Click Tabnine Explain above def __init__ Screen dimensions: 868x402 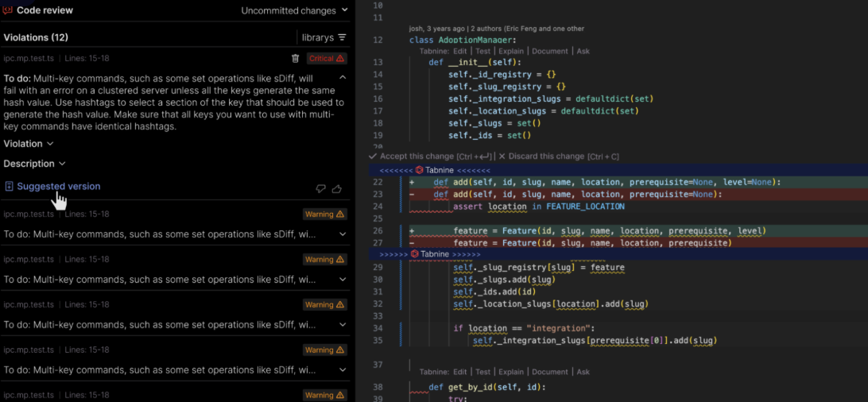(x=511, y=51)
